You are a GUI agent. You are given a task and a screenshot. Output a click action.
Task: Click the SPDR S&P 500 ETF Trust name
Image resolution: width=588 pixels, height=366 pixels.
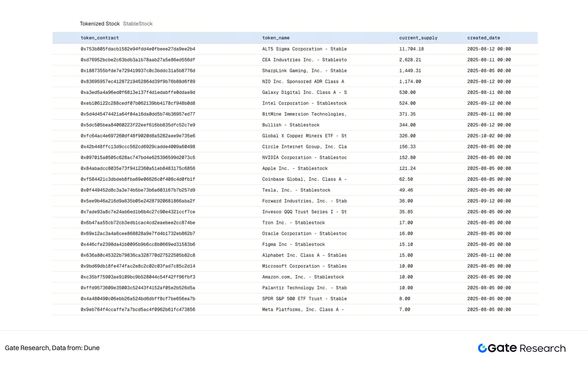click(304, 299)
